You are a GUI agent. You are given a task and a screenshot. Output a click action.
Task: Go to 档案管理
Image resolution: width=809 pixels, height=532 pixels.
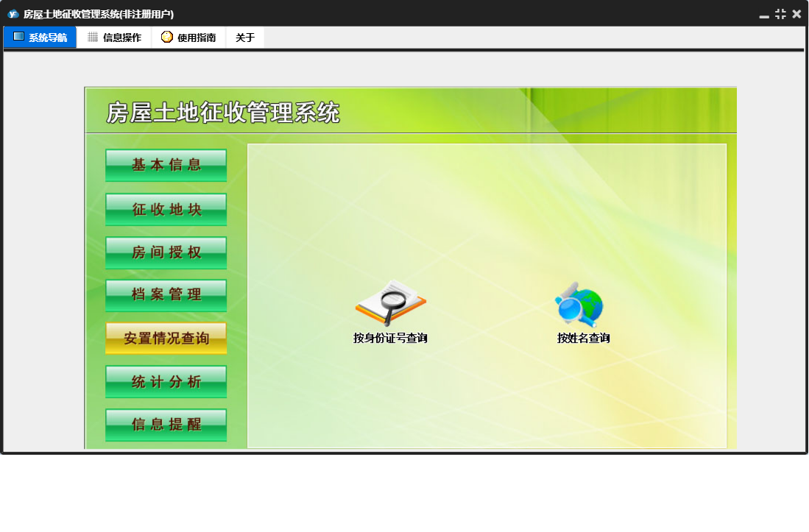pos(166,295)
